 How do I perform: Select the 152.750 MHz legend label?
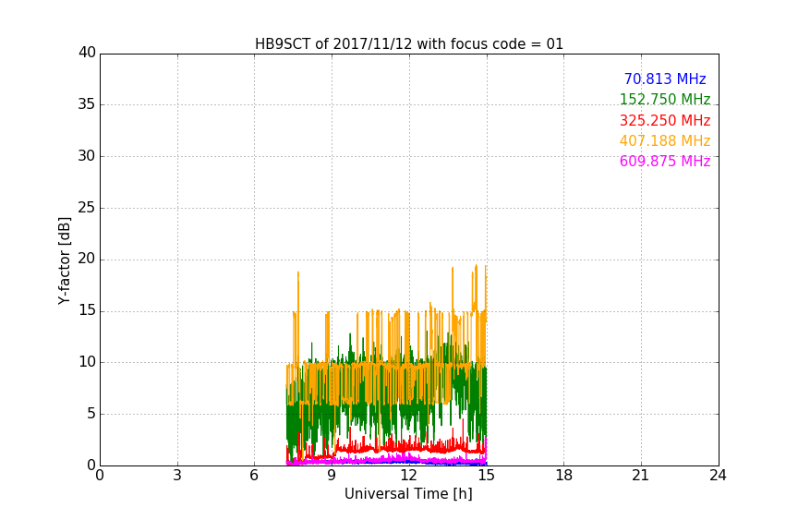[665, 99]
